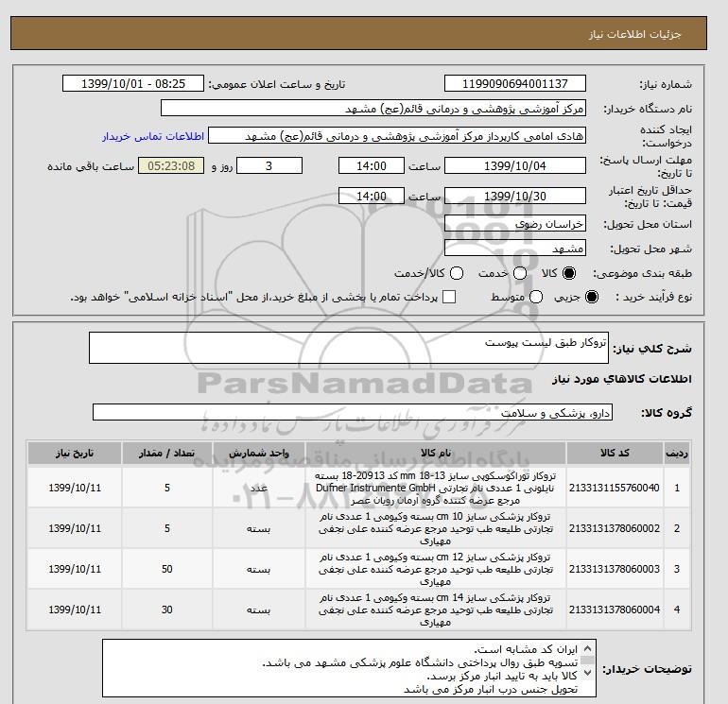Click response deadline time 14:00 field
This screenshot has height=704, width=728.
click(x=372, y=165)
